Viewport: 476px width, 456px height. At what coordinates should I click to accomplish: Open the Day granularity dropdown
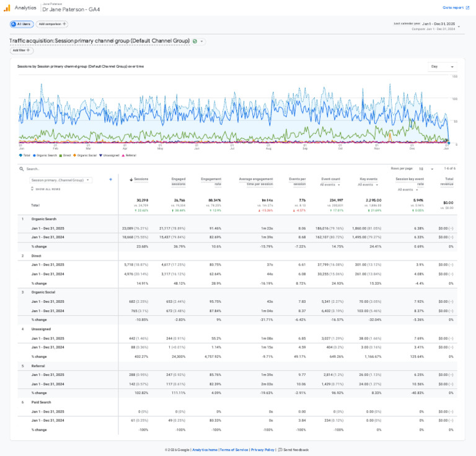click(443, 66)
